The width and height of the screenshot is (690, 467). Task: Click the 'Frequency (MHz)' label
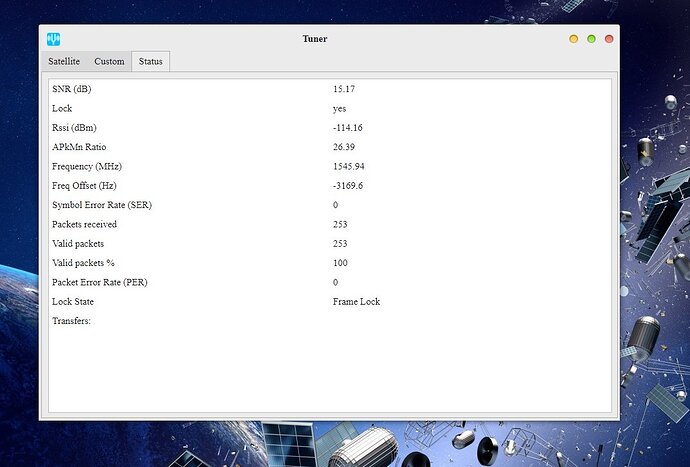click(x=87, y=166)
